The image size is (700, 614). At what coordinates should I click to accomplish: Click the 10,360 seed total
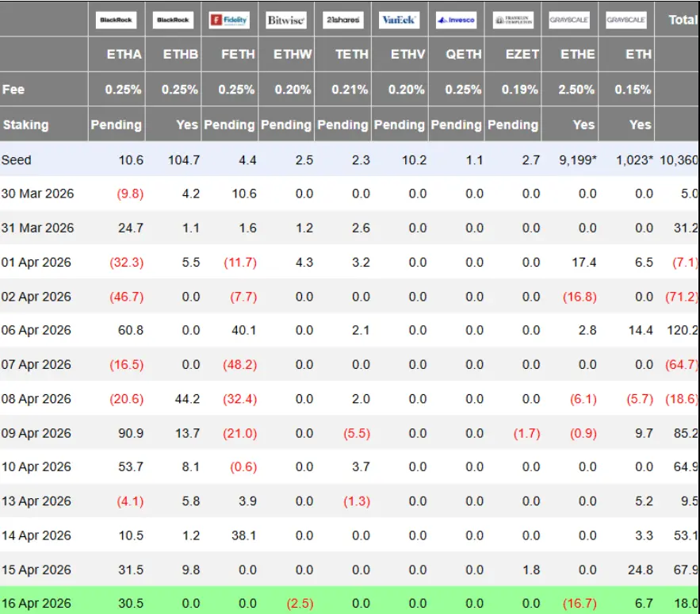679,160
